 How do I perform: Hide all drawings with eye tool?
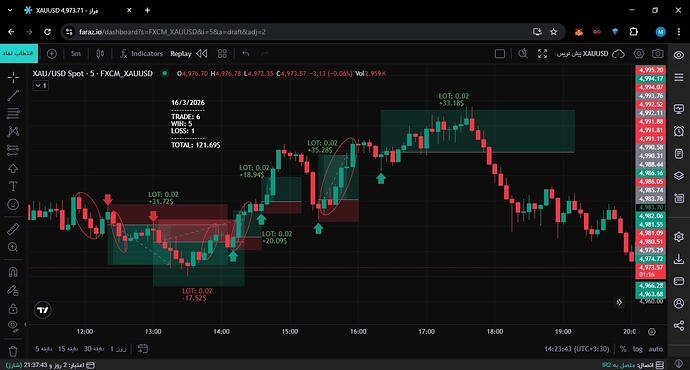click(x=13, y=326)
